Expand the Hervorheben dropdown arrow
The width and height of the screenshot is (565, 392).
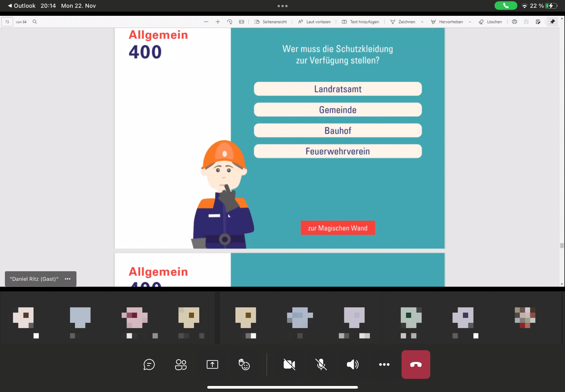coord(470,22)
